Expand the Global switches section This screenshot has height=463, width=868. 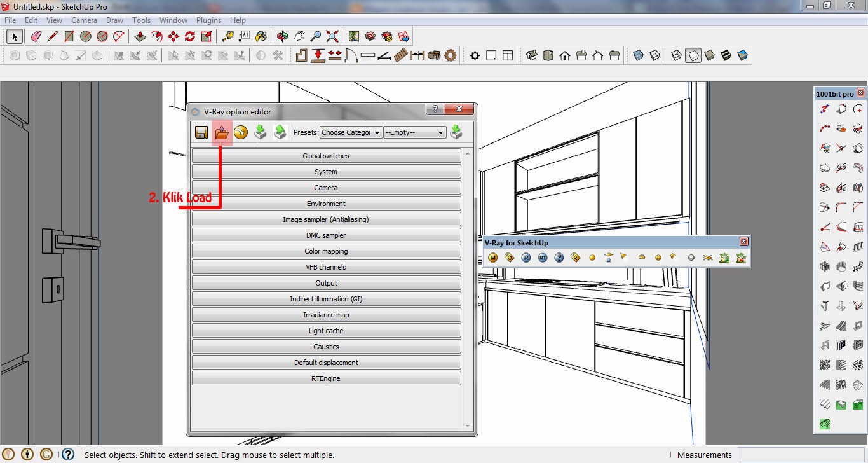326,155
